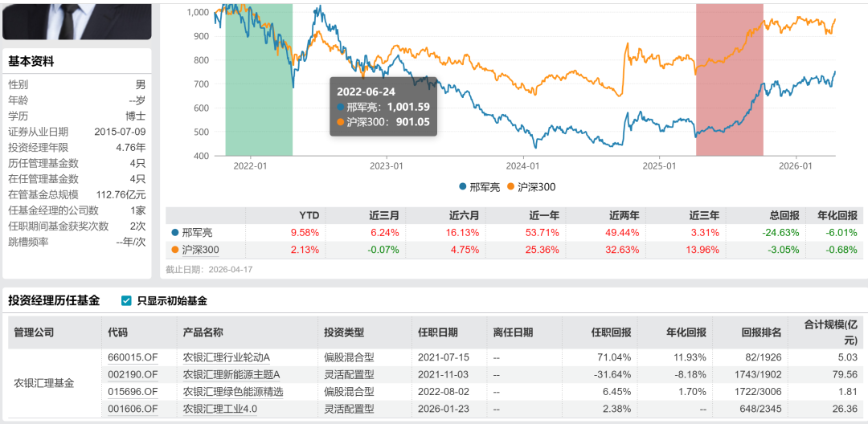Click the red shaded chart period
Screen dimensions: 868x424
[729, 80]
